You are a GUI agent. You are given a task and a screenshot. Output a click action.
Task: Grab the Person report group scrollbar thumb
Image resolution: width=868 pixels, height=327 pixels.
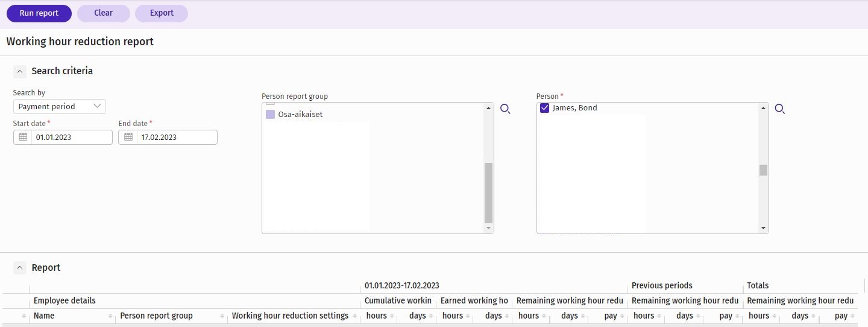(x=488, y=193)
